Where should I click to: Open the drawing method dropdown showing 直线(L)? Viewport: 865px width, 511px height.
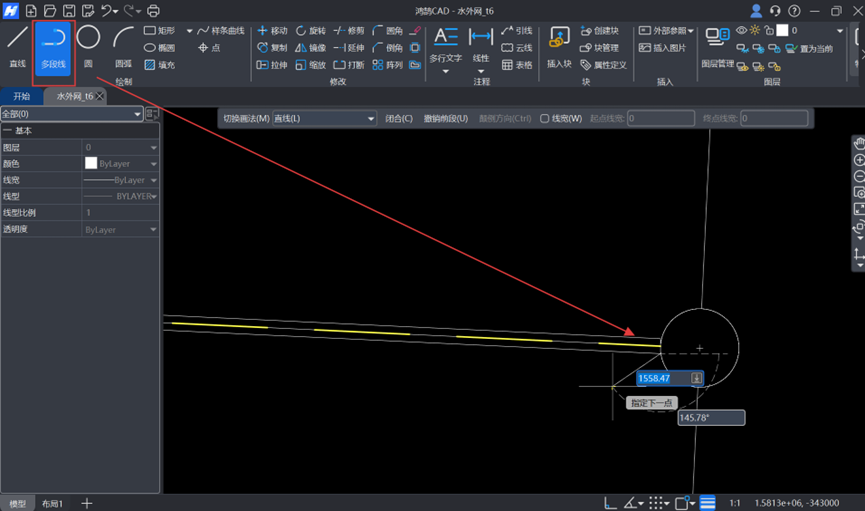pos(323,119)
